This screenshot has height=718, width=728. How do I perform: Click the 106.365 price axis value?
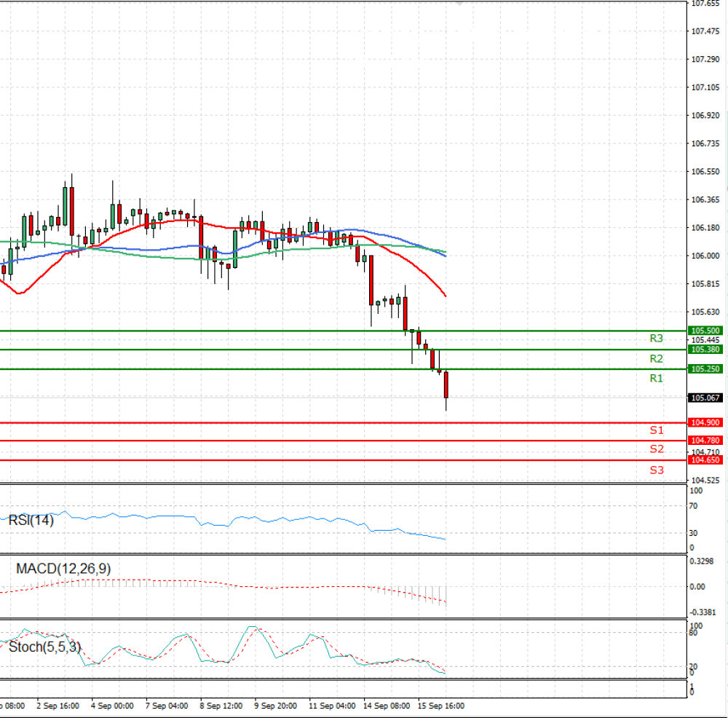tap(705, 200)
